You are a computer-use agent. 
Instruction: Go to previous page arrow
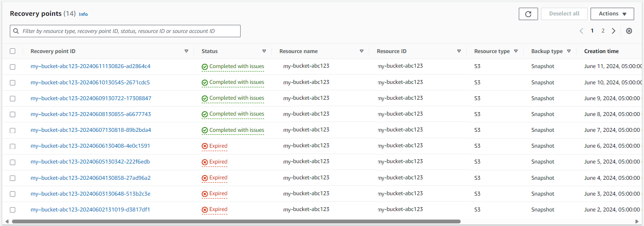(x=581, y=31)
